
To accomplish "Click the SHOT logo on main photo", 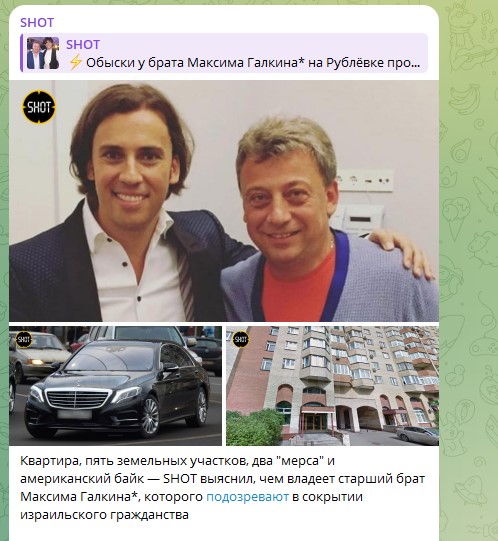I will 39,107.
